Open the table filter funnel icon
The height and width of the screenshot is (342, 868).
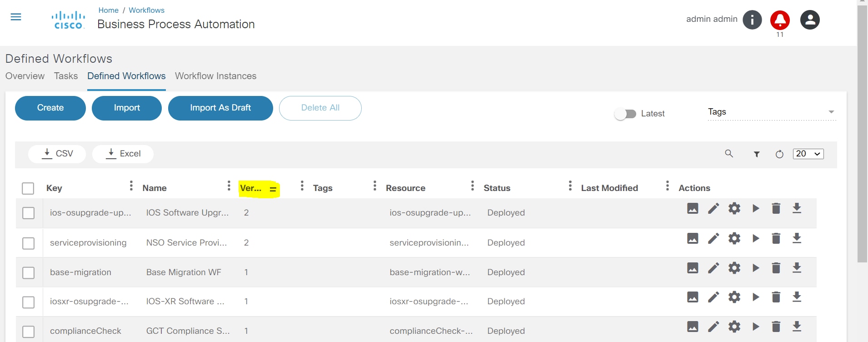(x=757, y=154)
